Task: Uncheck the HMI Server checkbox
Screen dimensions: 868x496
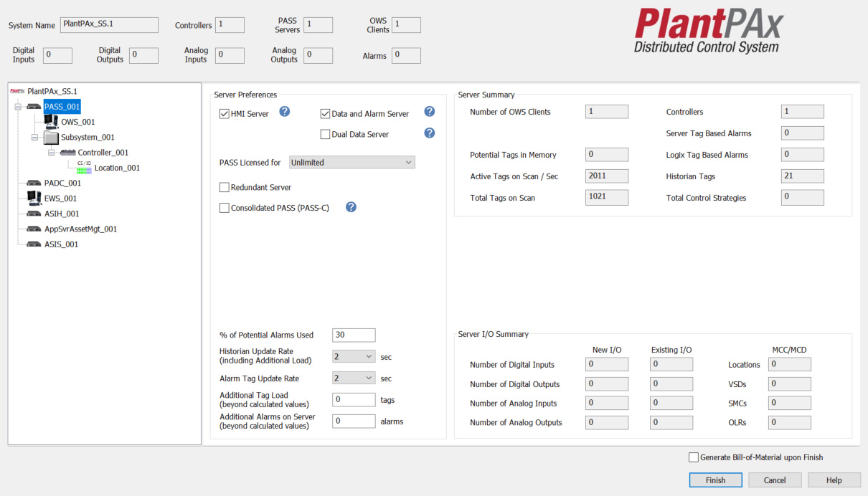Action: pyautogui.click(x=225, y=113)
